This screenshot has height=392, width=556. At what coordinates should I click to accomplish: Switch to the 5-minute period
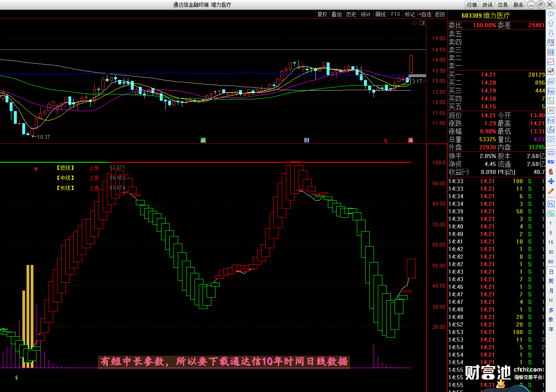pyautogui.click(x=551, y=233)
